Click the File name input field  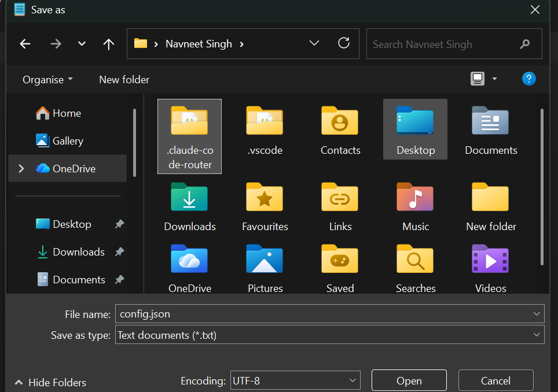[x=324, y=314]
